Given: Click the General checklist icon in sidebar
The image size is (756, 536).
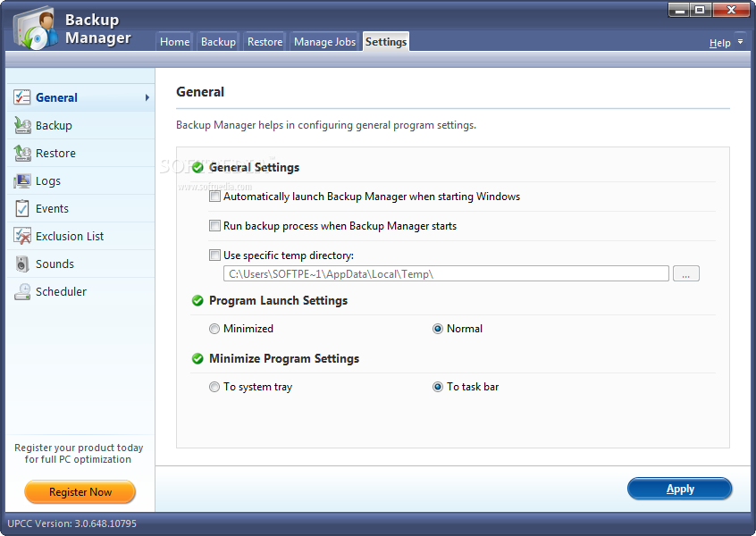Looking at the screenshot, I should pos(22,97).
